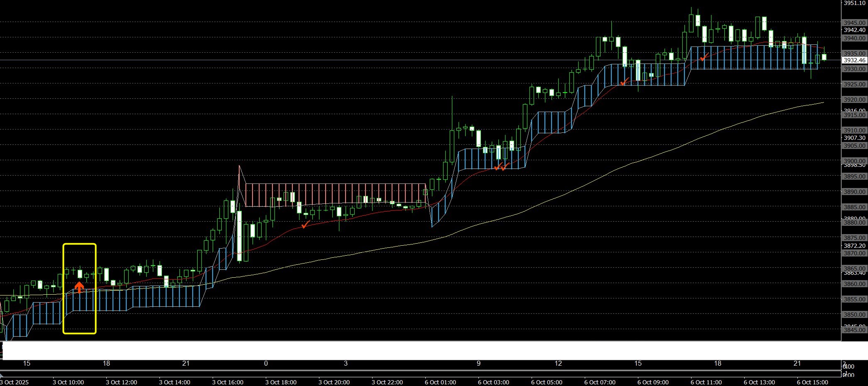Click the 3872.20 price axis label
The image size is (868, 386).
point(854,246)
